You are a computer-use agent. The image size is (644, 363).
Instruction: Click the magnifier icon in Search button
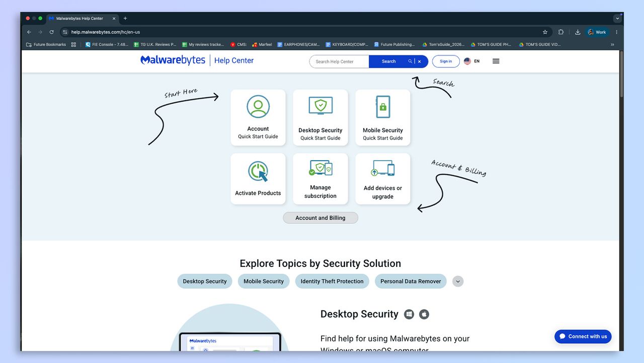[410, 61]
